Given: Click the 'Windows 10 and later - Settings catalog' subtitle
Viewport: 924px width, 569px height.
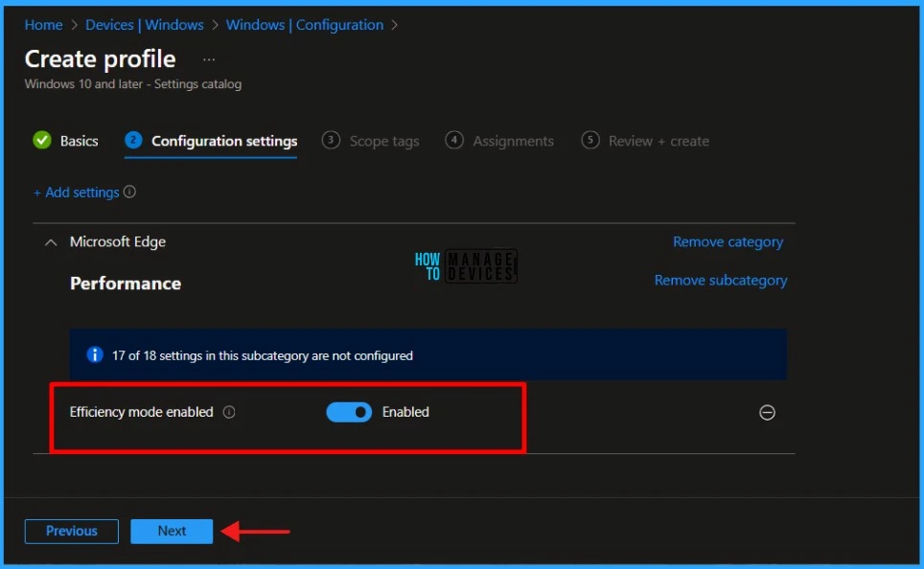Looking at the screenshot, I should (x=133, y=84).
